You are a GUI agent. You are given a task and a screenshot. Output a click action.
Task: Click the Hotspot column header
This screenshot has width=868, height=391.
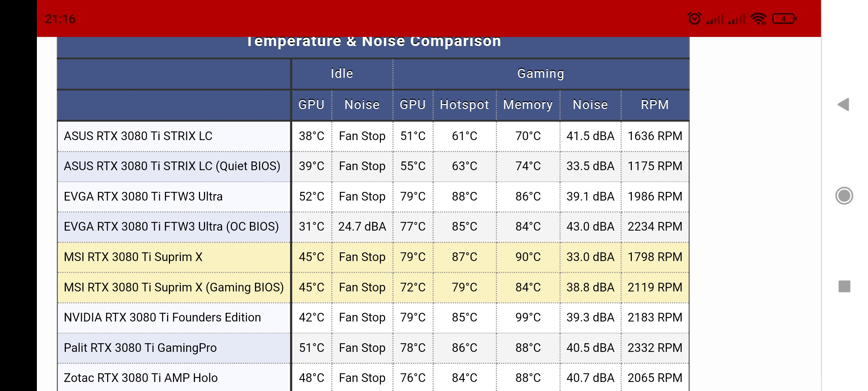[x=464, y=105]
